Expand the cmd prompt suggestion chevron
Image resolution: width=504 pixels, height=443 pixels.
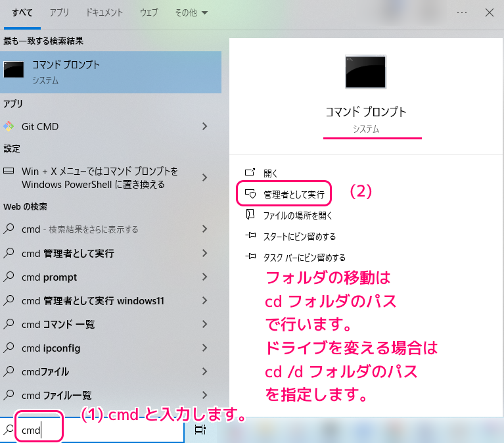coord(205,277)
